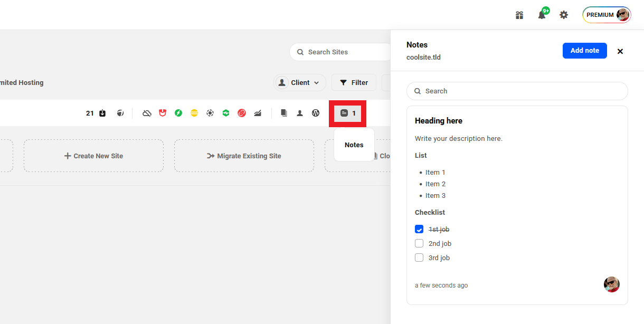
Task: Click the gray aperture circle icon
Action: pos(210,113)
